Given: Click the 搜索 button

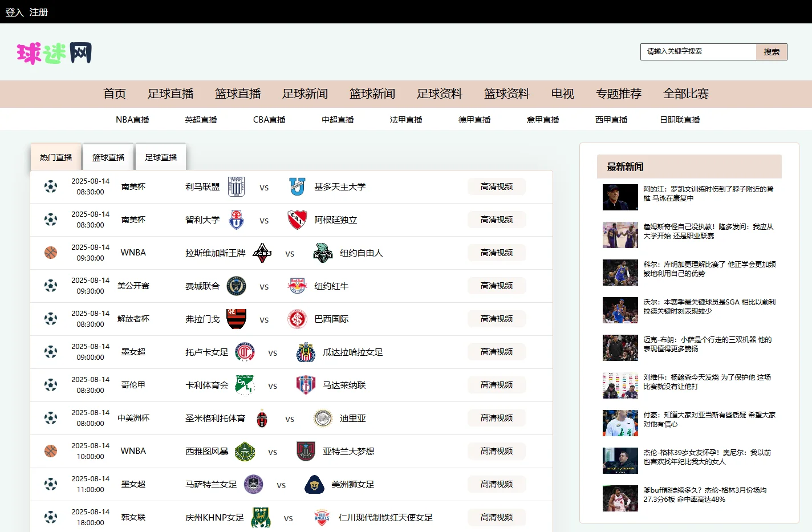Looking at the screenshot, I should click(x=772, y=52).
